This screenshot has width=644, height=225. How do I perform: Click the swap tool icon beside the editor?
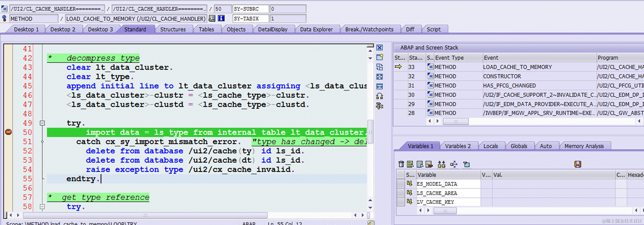tap(380, 67)
